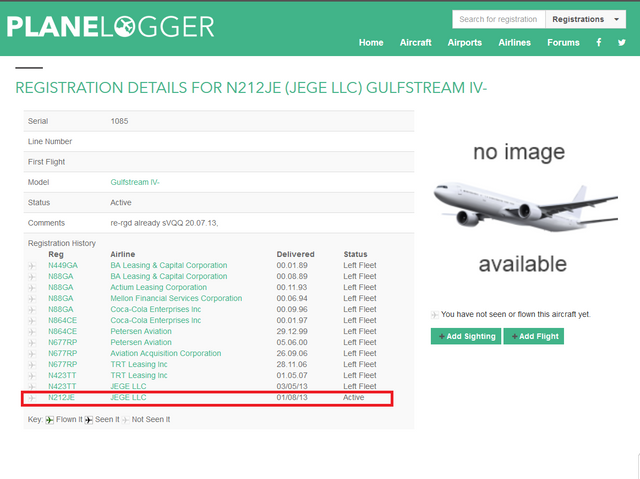Click the Add Flight button
640x479 pixels.
[x=533, y=336]
